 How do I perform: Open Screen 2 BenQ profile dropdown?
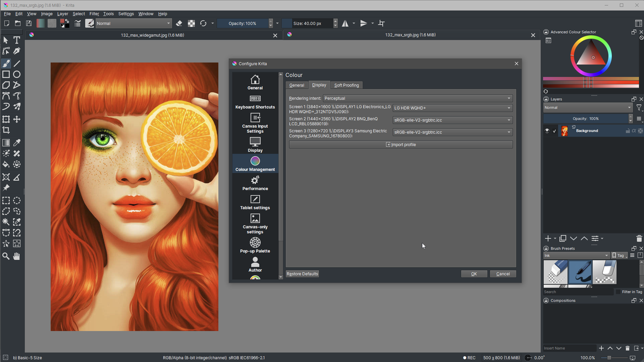[452, 120]
